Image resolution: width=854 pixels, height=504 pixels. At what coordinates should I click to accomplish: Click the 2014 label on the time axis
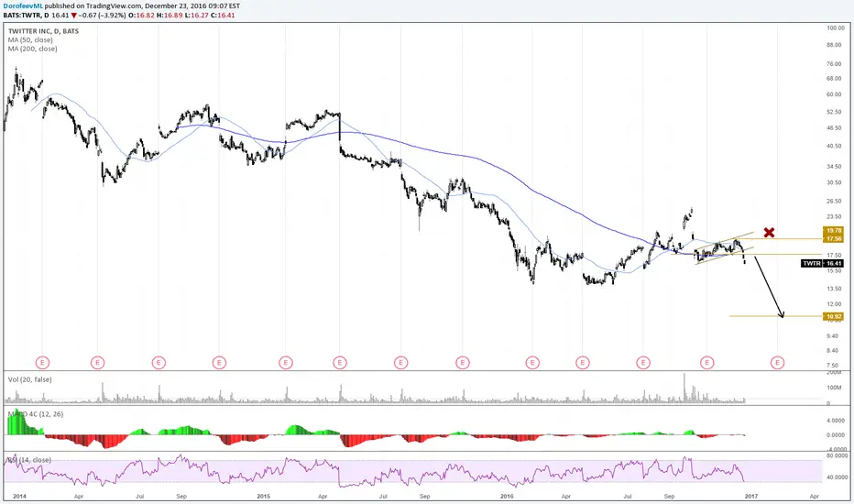click(19, 497)
